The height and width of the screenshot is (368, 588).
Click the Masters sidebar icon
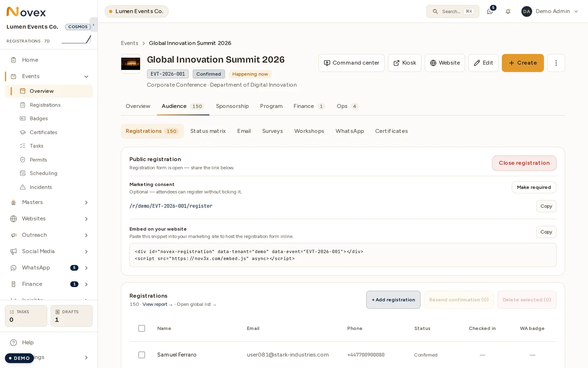point(13,202)
